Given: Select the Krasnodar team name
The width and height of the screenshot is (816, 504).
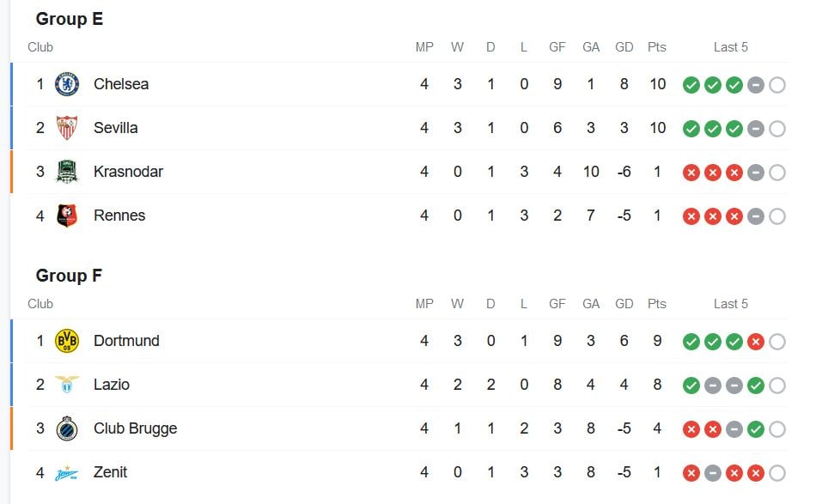Looking at the screenshot, I should pos(129,172).
